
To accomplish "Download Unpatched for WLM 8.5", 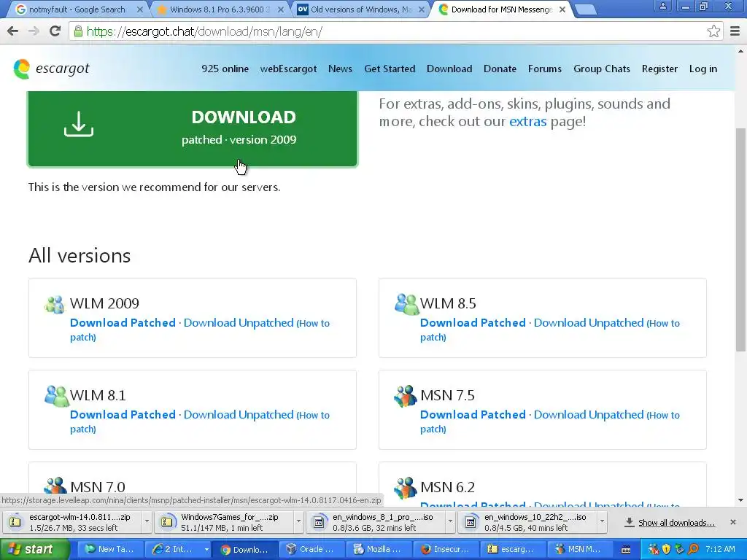I will pyautogui.click(x=589, y=323).
